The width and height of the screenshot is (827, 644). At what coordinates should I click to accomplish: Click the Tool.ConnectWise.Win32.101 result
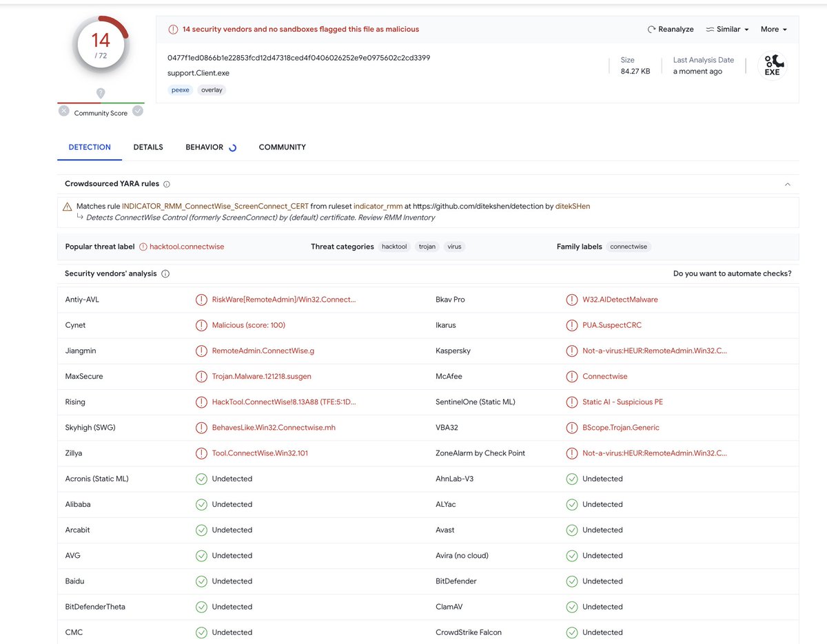[260, 453]
